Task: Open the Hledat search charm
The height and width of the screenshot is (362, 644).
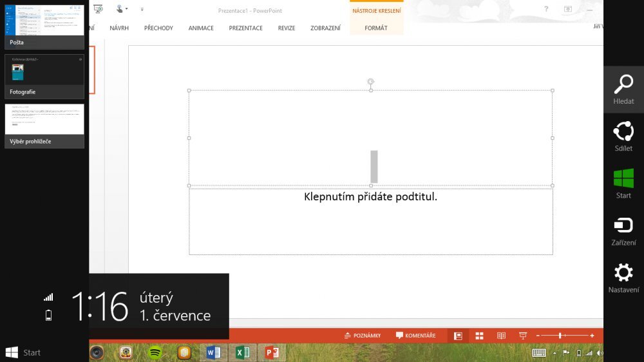Action: click(623, 90)
